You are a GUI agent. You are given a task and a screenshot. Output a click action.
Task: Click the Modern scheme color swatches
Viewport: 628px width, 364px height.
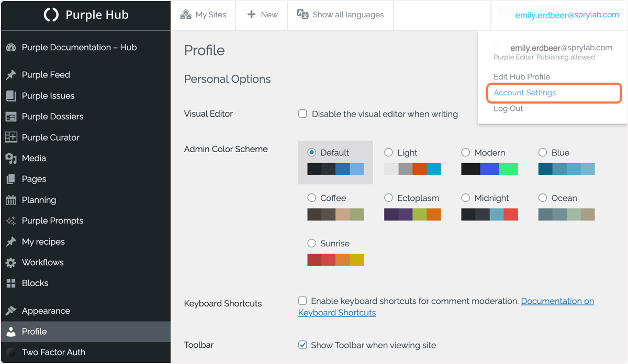(490, 169)
